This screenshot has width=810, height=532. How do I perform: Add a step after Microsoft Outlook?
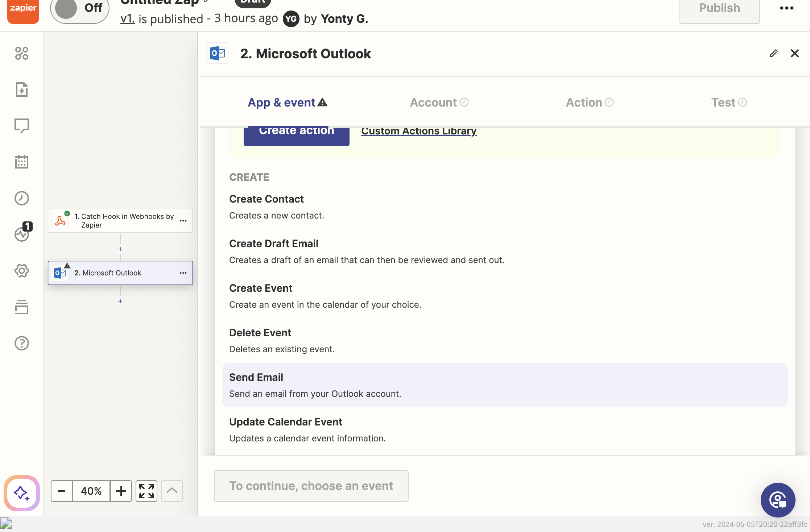pyautogui.click(x=120, y=301)
